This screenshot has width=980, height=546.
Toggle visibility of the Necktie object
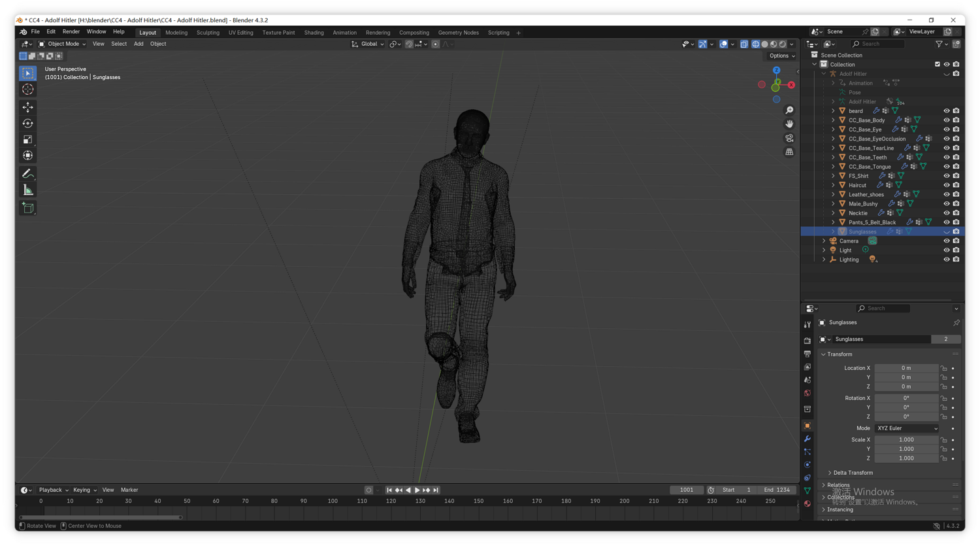click(x=947, y=213)
